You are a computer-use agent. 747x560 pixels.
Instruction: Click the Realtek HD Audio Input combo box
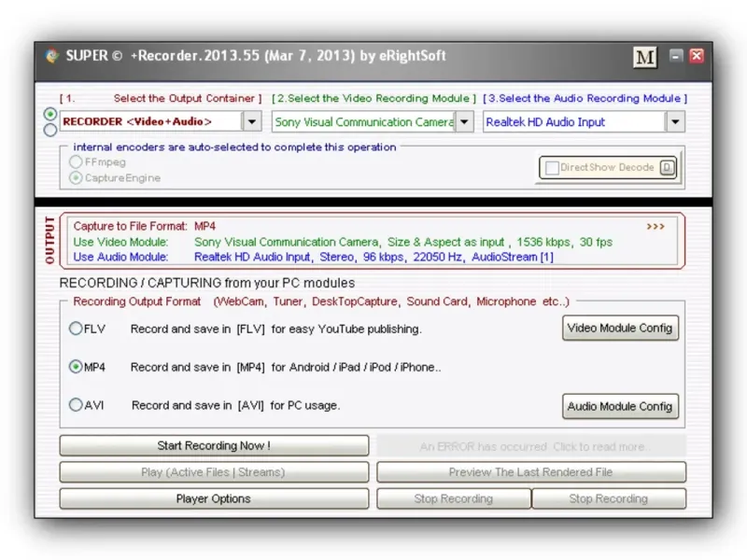coord(585,122)
